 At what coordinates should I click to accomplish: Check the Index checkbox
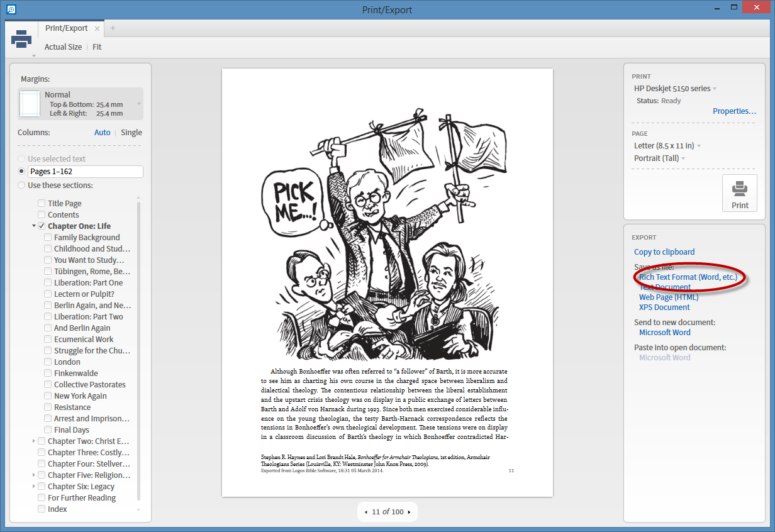click(x=42, y=509)
